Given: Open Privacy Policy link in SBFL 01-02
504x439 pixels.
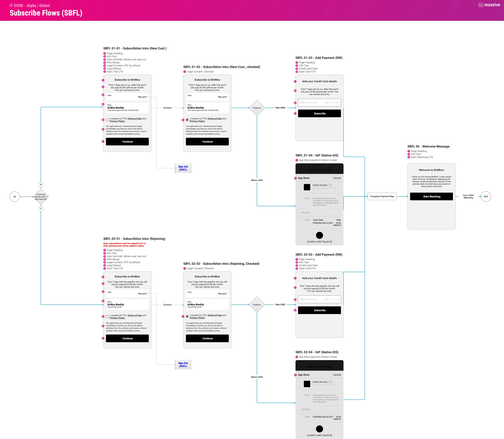Looking at the screenshot, I should point(197,121).
